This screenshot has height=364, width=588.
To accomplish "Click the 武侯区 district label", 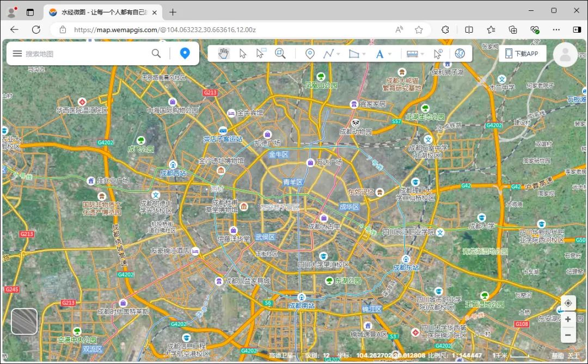I will [x=265, y=237].
